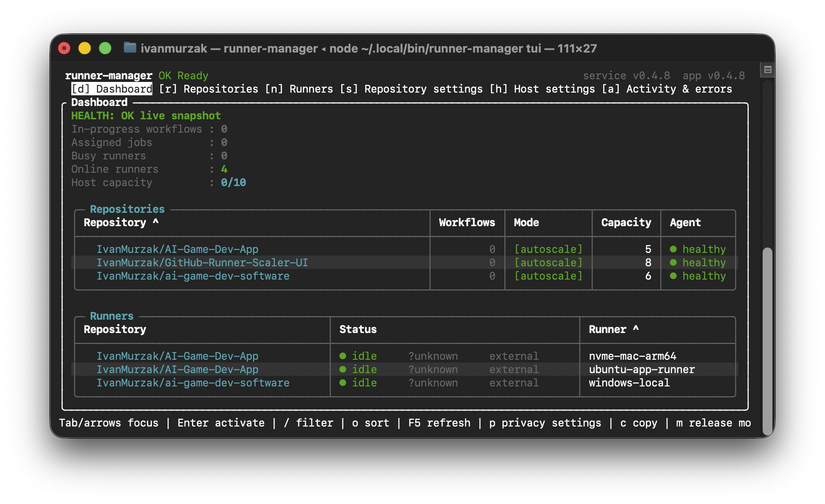
Task: Click the ?unknown label for windows-local runner
Action: [433, 382]
